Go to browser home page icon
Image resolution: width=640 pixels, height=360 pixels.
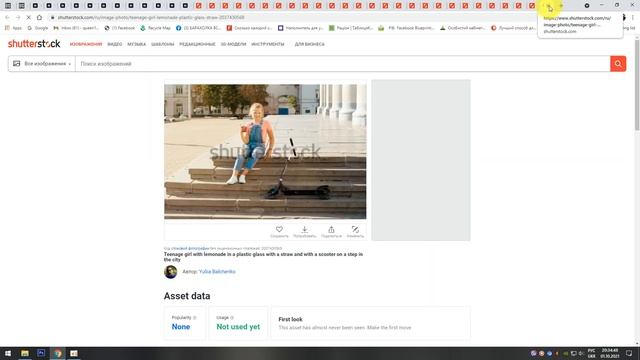point(39,18)
